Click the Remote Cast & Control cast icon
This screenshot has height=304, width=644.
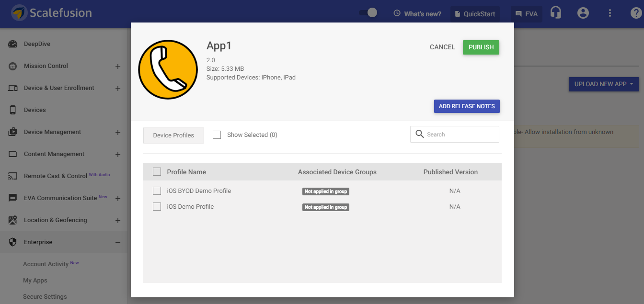(x=13, y=176)
